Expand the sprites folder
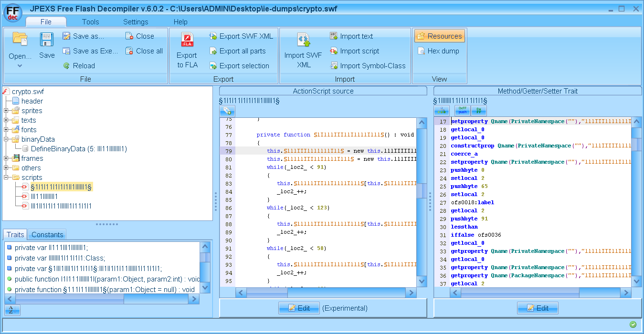The image size is (644, 334). (x=6, y=111)
